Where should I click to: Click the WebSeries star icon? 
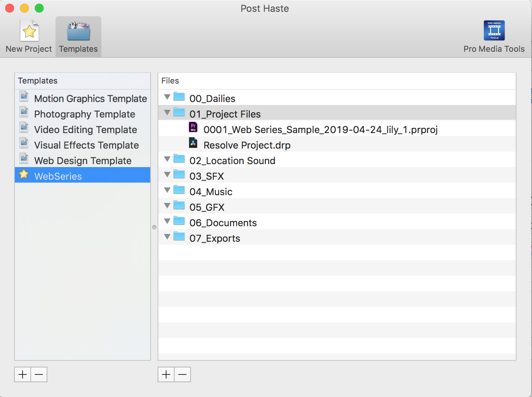tap(24, 174)
